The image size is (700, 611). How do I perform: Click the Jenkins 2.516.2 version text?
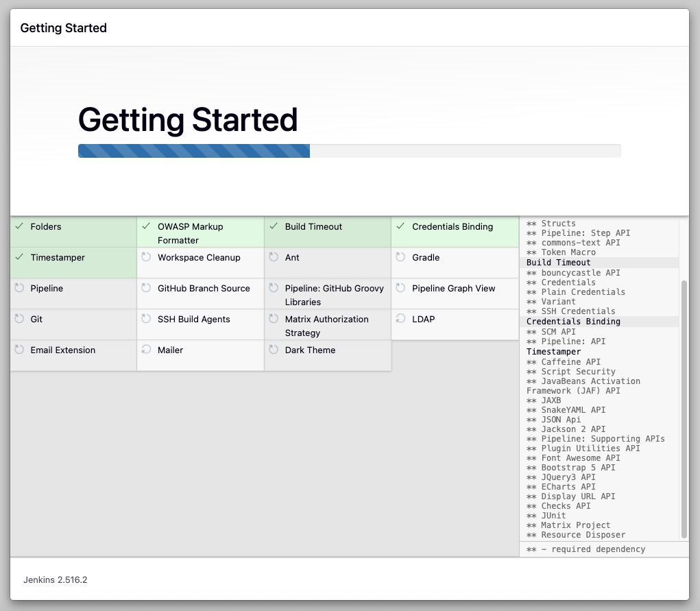[x=56, y=580]
